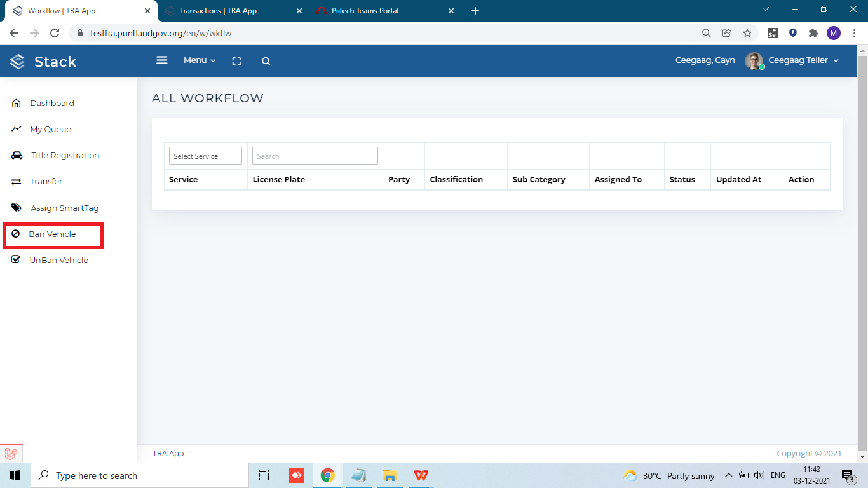The image size is (868, 488).
Task: Click the WPS Office taskbar icon
Action: click(x=421, y=475)
